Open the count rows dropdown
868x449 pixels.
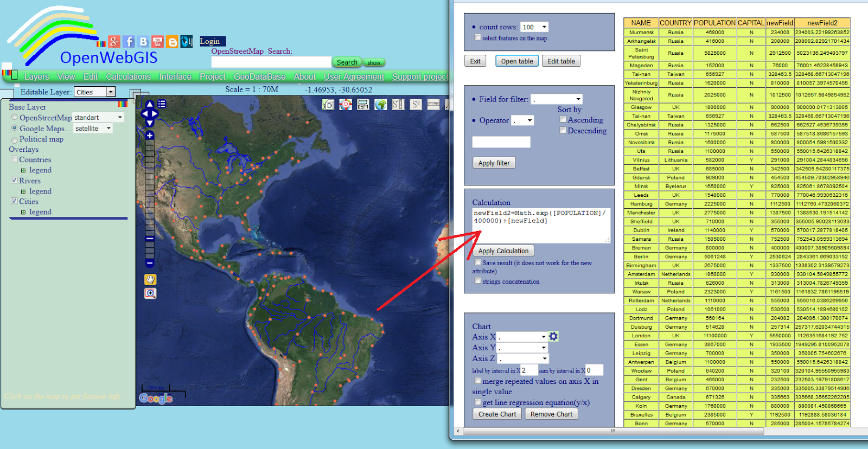click(x=534, y=27)
